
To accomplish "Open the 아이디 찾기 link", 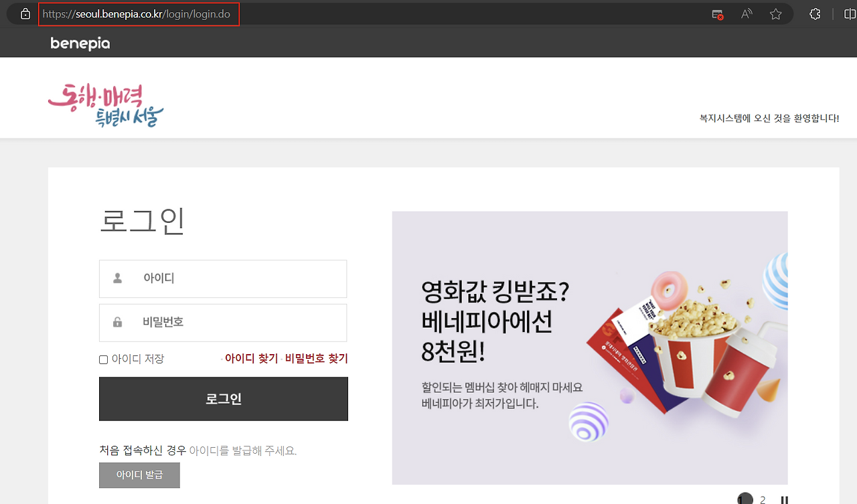I will (252, 358).
